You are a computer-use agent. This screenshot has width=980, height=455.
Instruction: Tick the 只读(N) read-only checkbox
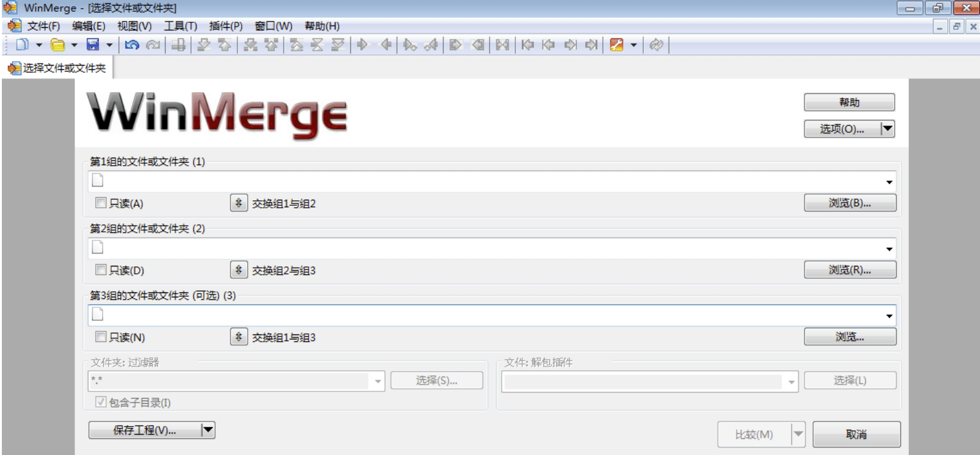101,336
